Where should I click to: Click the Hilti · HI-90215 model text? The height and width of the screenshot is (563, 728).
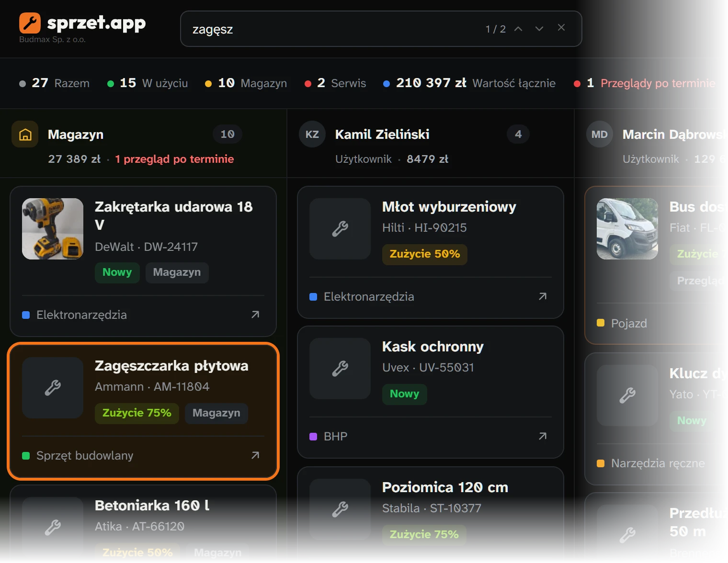(x=424, y=228)
